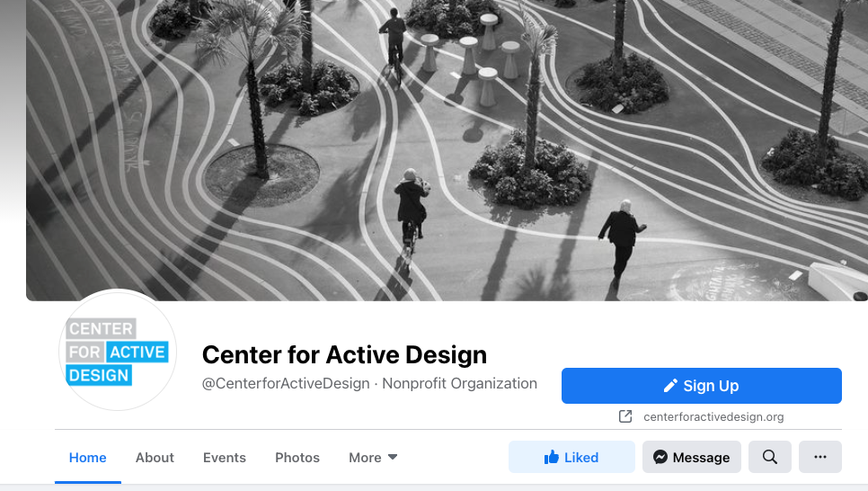Click the @CenterforActiveDesign username

click(x=286, y=383)
